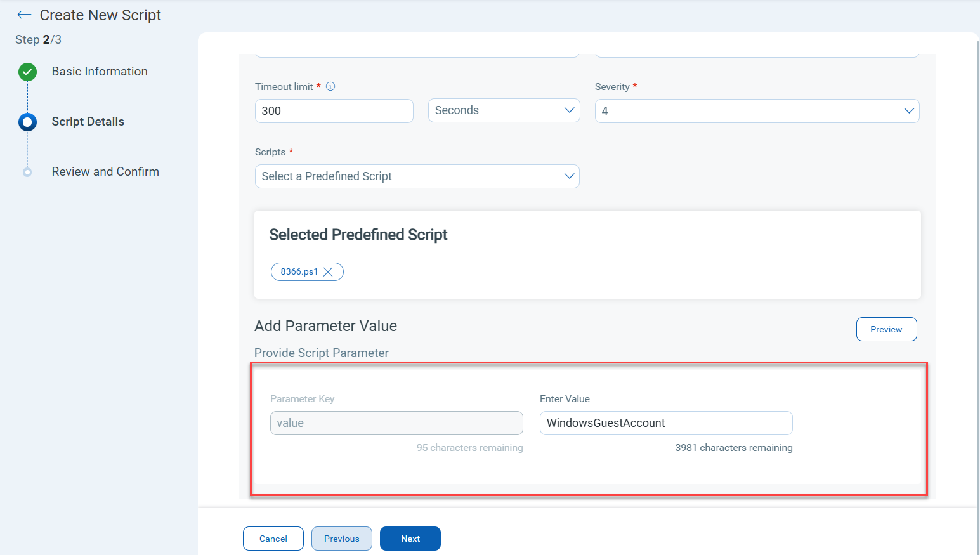This screenshot has height=555, width=980.
Task: Open the Seconds time unit dropdown
Action: (x=504, y=110)
